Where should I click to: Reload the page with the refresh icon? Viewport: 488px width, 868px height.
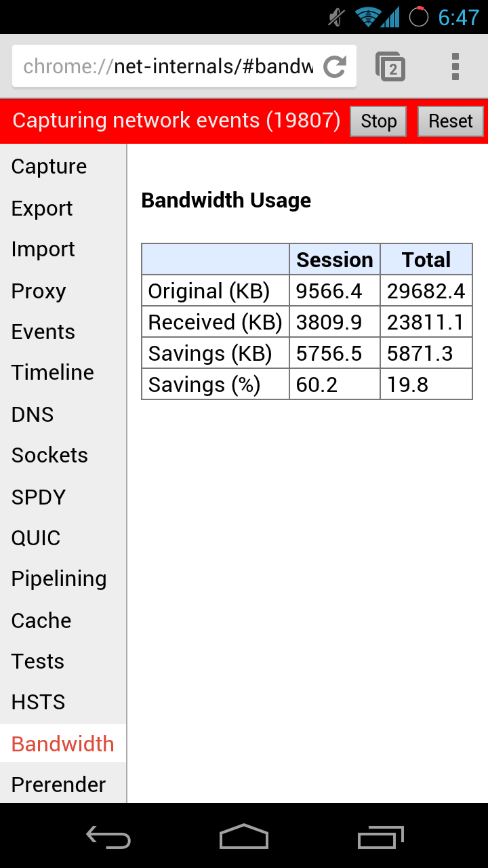[335, 66]
